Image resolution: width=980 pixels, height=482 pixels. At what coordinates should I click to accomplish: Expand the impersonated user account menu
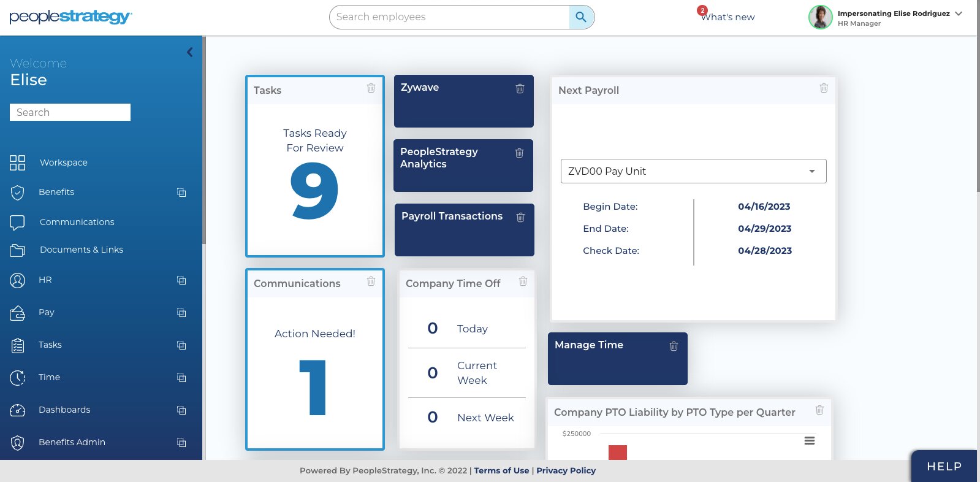click(959, 13)
